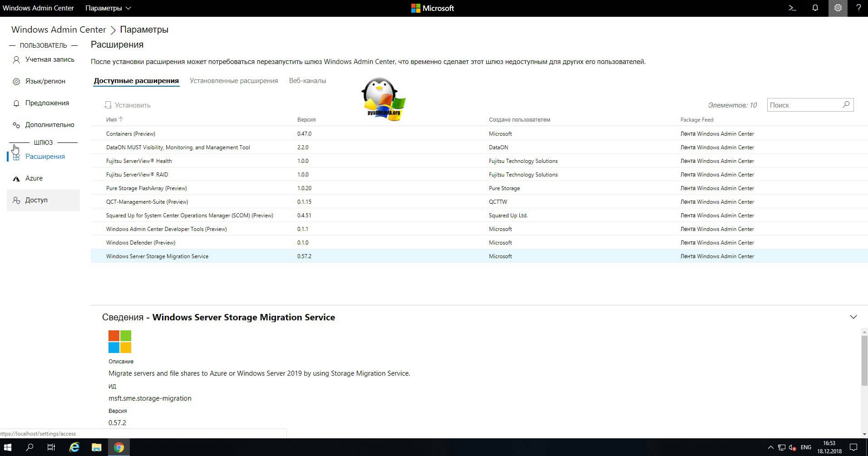The image size is (868, 456).
Task: Show hidden tray icons
Action: [770, 447]
